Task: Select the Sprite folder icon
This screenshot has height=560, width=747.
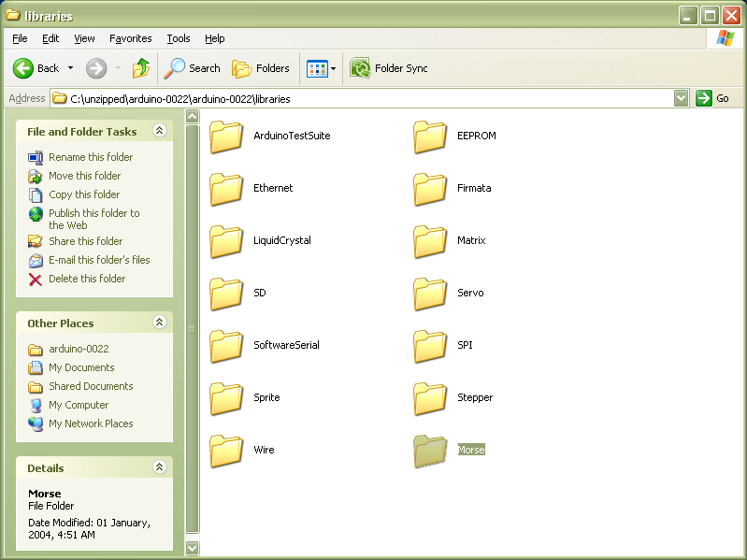Action: click(x=226, y=398)
